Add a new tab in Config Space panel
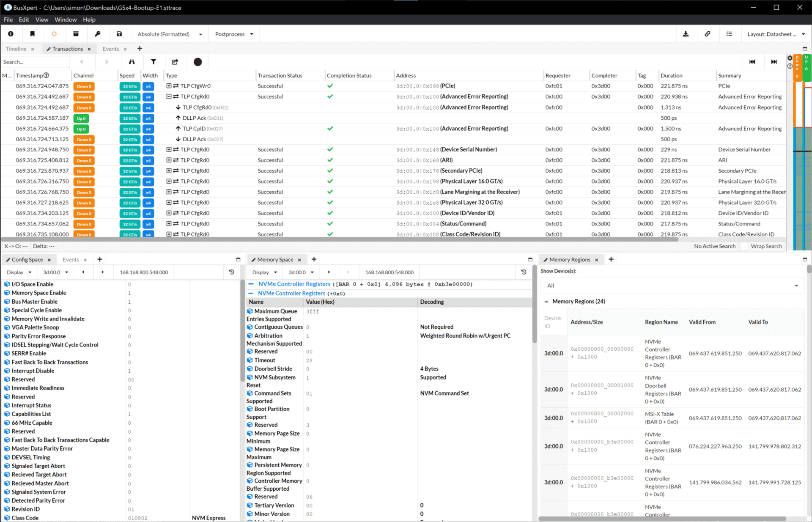The height and width of the screenshot is (522, 812). 100,259
